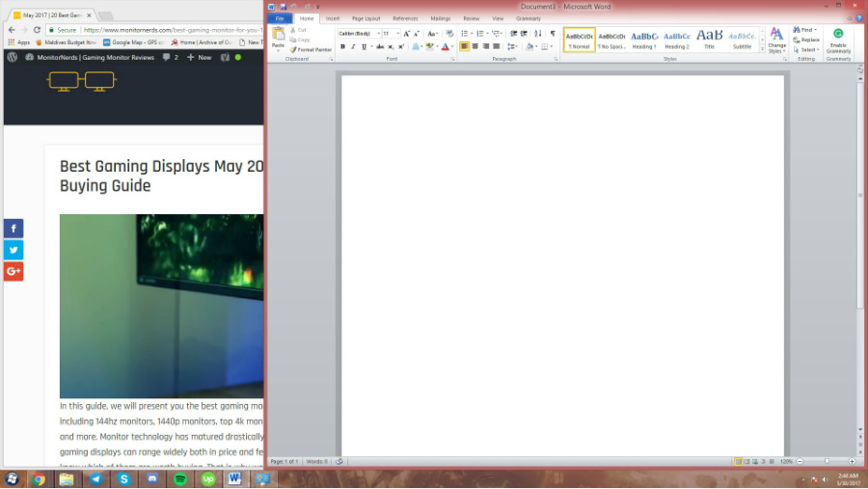Click the Replace button
This screenshot has height=489, width=868.
tap(808, 40)
